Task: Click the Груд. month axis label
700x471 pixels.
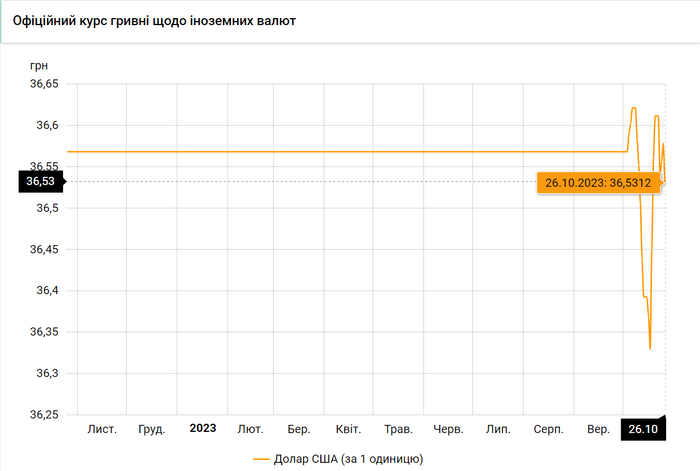Action: click(x=152, y=429)
